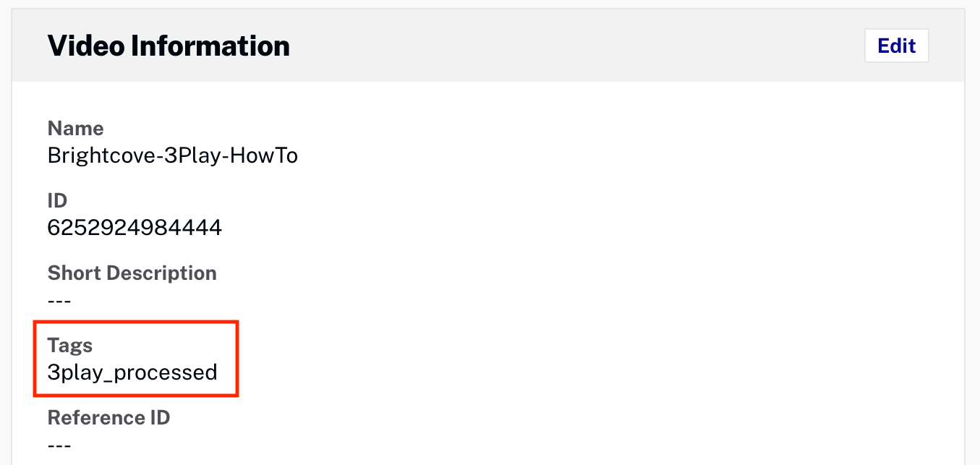This screenshot has height=465, width=980.
Task: Click the video ID number 6252924984444
Action: coord(135,229)
